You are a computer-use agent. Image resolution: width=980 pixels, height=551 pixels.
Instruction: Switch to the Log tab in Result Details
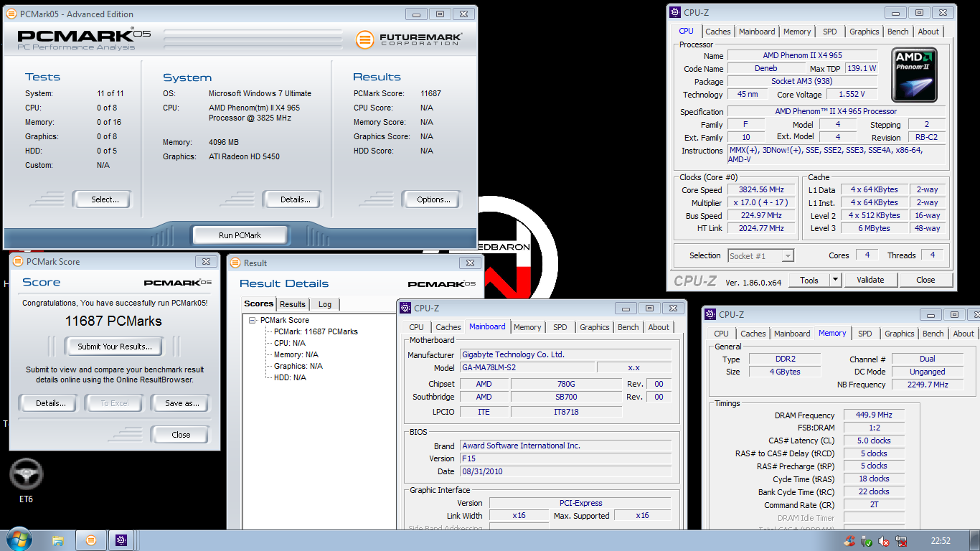325,304
